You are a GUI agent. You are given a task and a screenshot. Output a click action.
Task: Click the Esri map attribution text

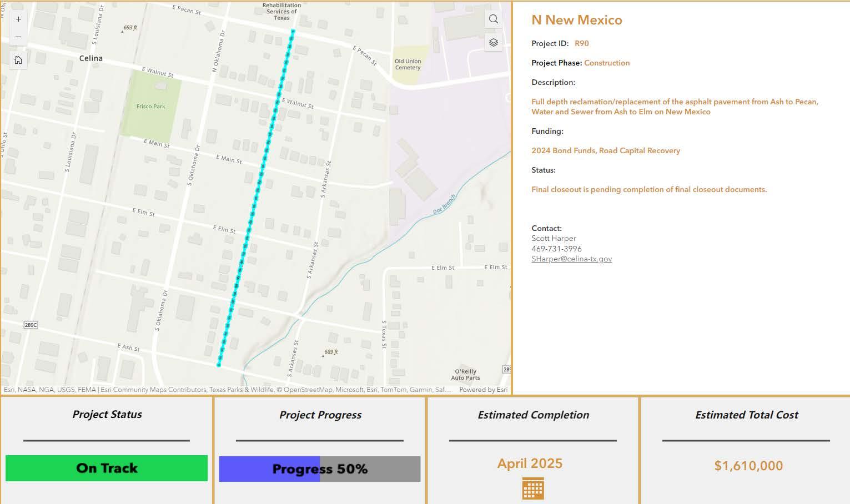(x=222, y=390)
